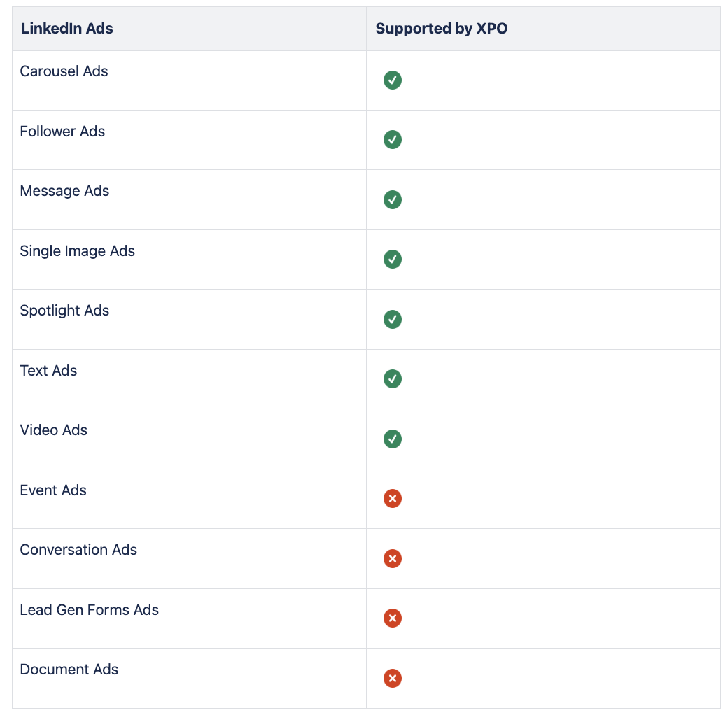The height and width of the screenshot is (722, 728).
Task: Click the Supported by XPO column header
Action: (442, 29)
